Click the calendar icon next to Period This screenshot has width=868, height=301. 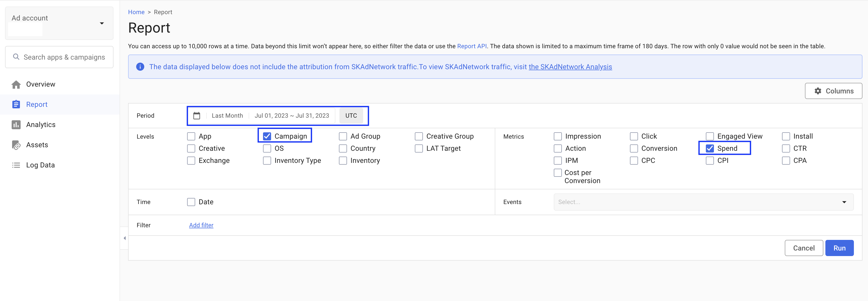197,115
